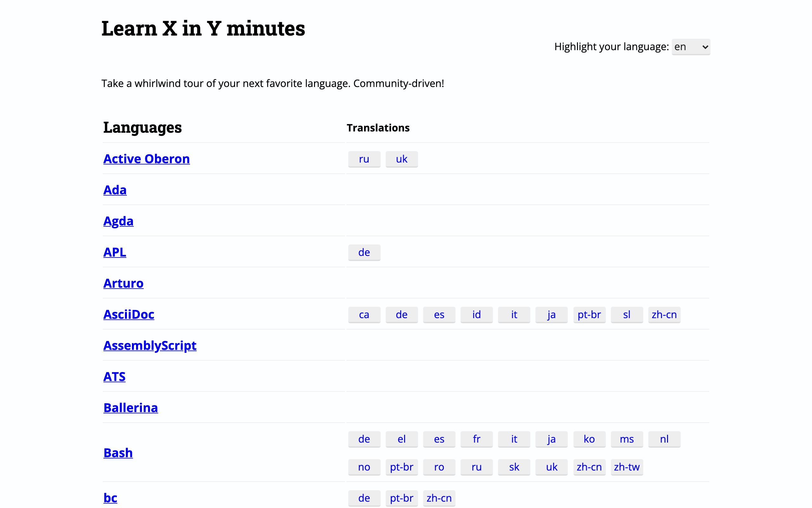Screen dimensions: 812x508
Task: Choose pt-br translation for AsciiDoc
Action: 589,314
